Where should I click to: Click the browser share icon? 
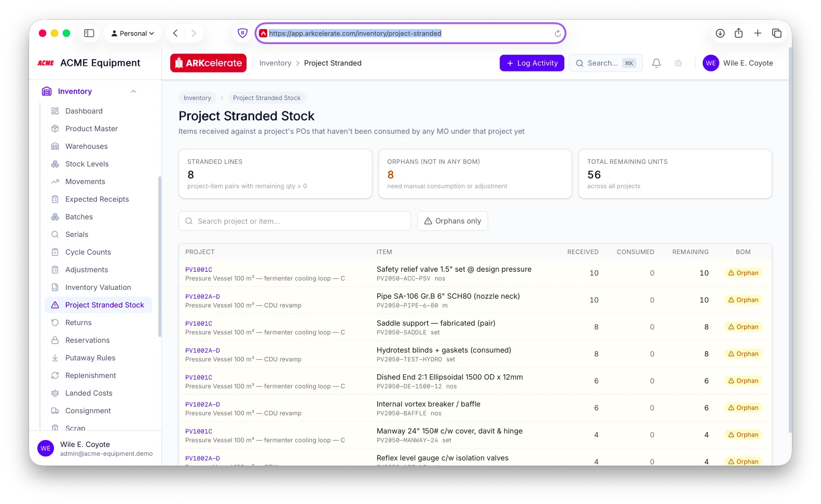pyautogui.click(x=738, y=33)
